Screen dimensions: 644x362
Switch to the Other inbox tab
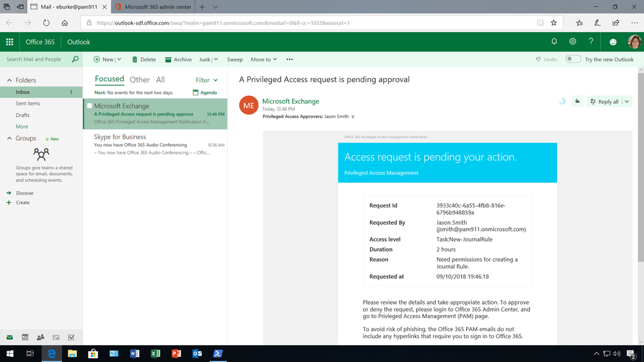[140, 80]
